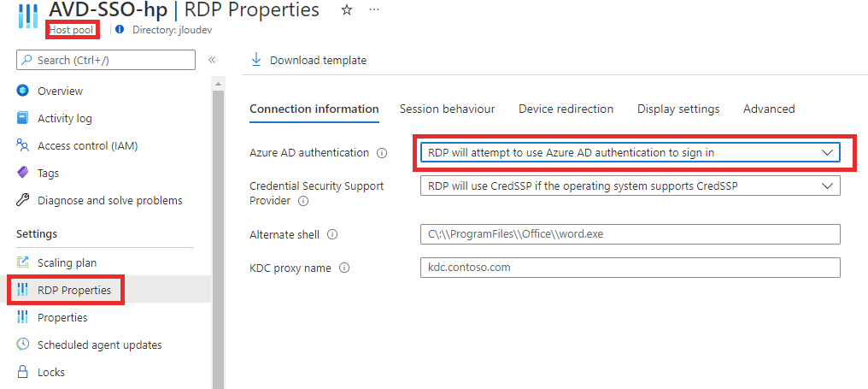The height and width of the screenshot is (389, 868).
Task: Click the info icon beside KDC proxy name
Action: click(x=344, y=268)
